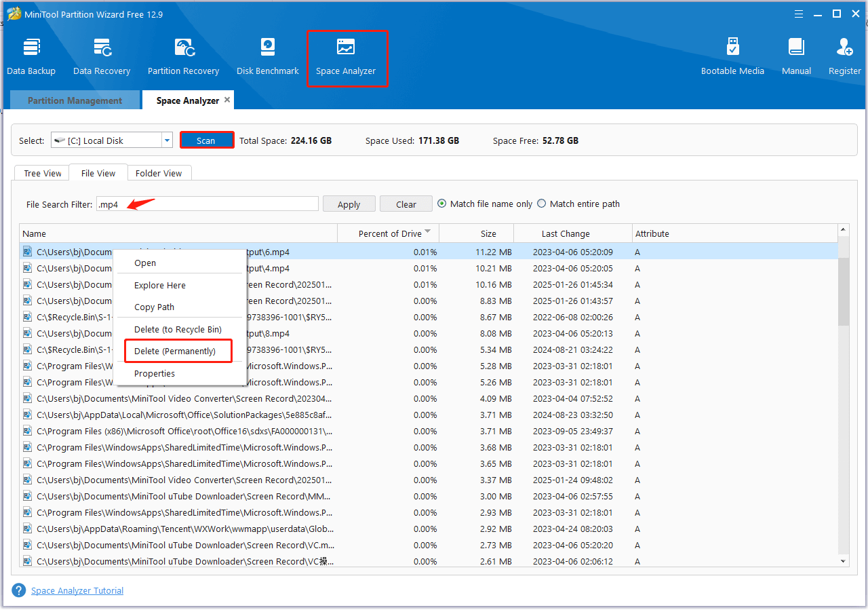Click file icon of the 6.mp4 row
The image size is (868, 610).
[27, 252]
